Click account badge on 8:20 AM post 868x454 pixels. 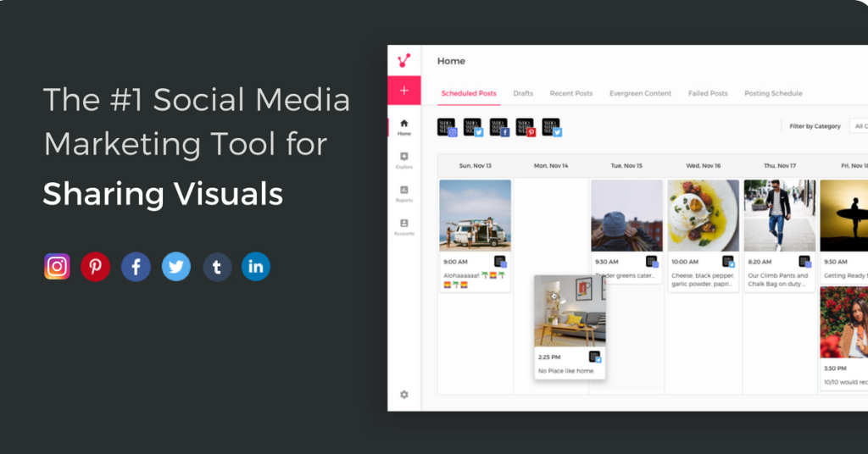click(805, 262)
